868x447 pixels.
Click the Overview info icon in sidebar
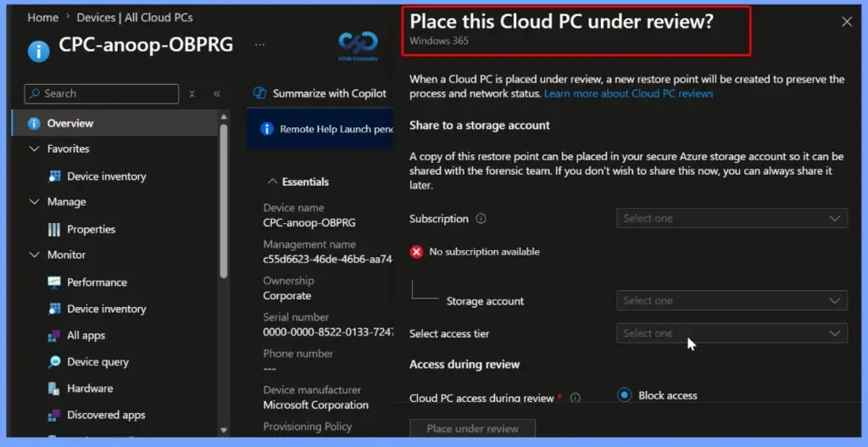point(34,124)
